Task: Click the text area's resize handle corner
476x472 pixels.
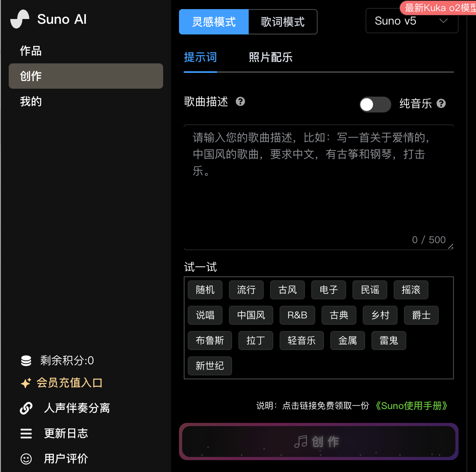Action: (451, 247)
